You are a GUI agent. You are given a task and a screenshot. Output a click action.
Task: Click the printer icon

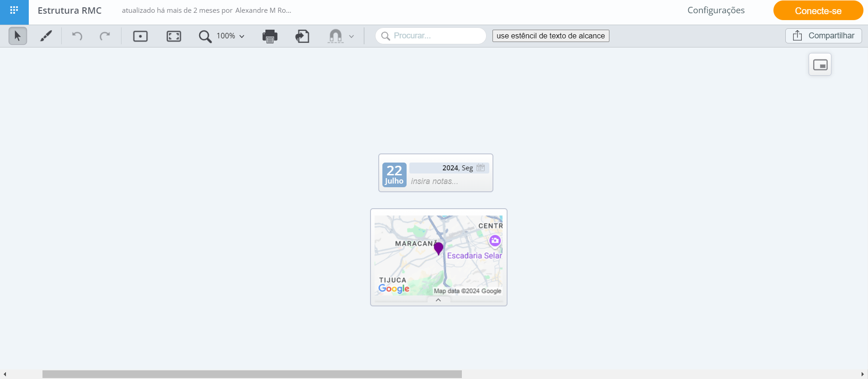(270, 36)
